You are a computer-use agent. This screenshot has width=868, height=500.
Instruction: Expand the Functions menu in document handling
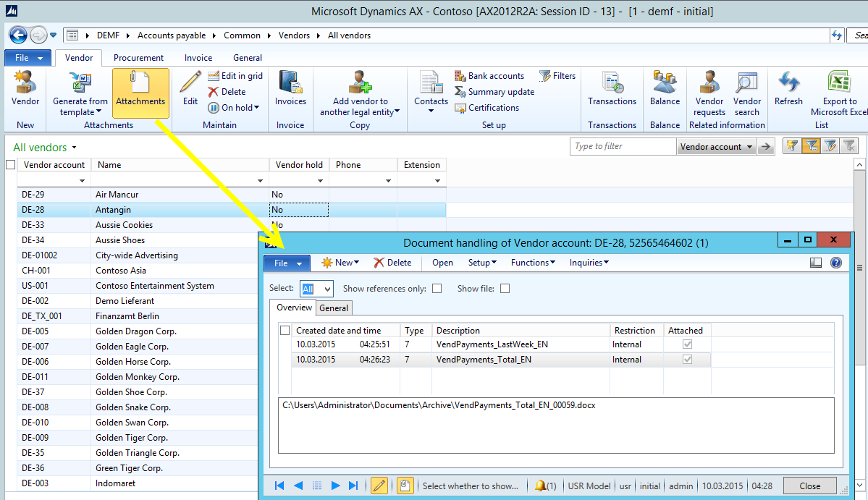(533, 263)
